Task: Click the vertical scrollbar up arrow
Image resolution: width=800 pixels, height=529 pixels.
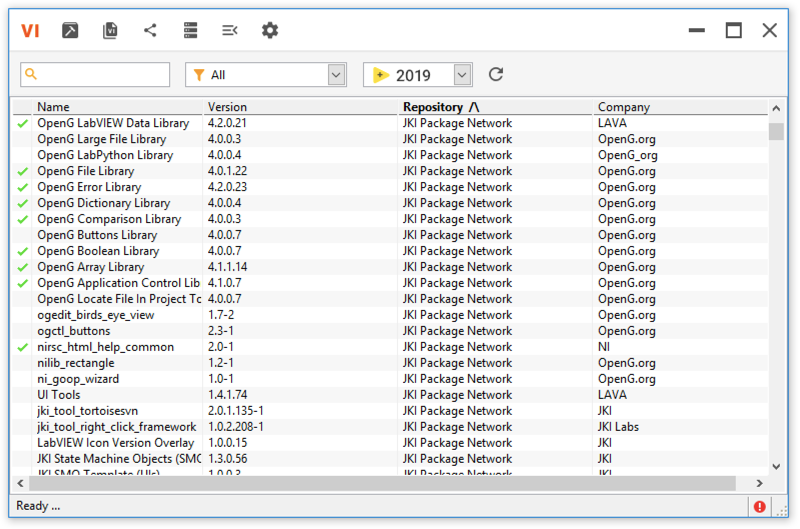Action: (x=776, y=108)
